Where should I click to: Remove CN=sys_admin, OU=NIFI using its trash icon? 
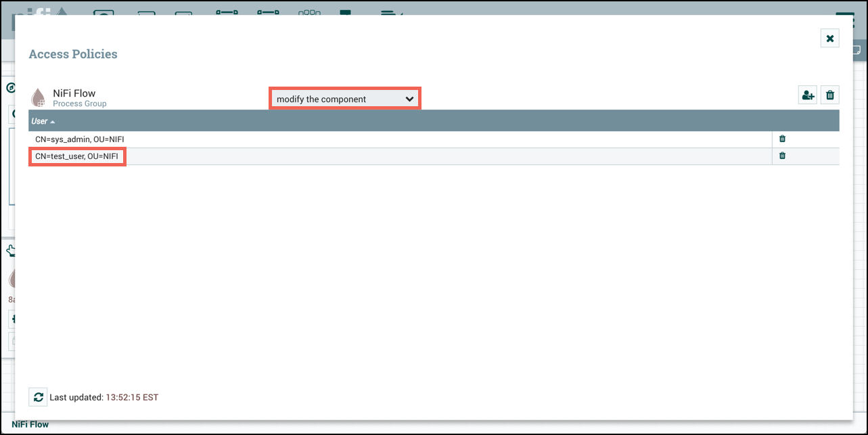(x=782, y=139)
